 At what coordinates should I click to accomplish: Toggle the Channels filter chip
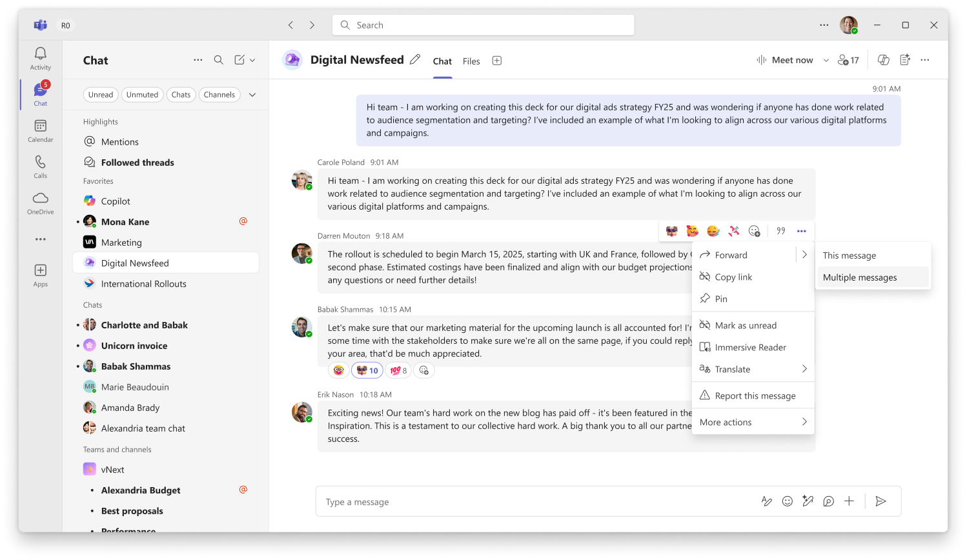coord(219,95)
